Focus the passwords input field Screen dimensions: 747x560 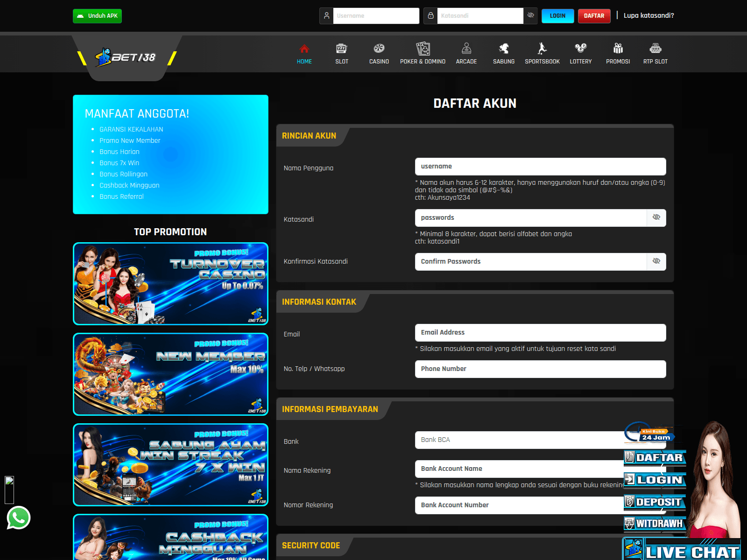tap(531, 217)
